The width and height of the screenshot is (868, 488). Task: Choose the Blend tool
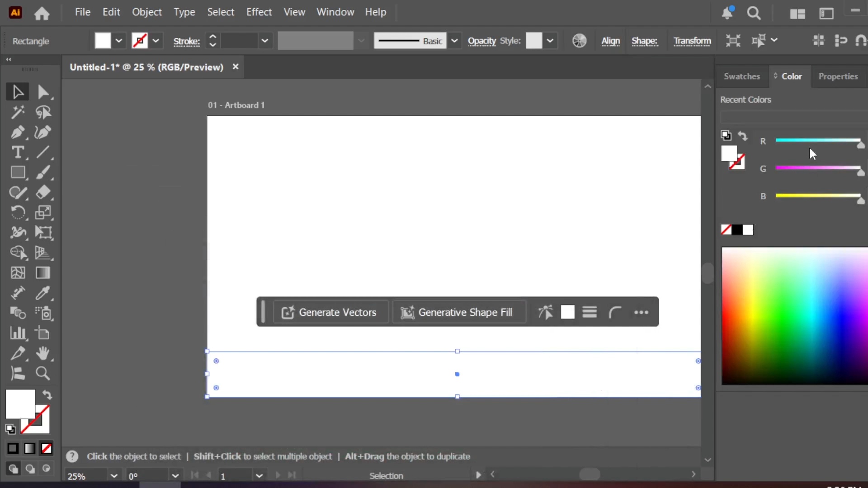[x=18, y=313]
